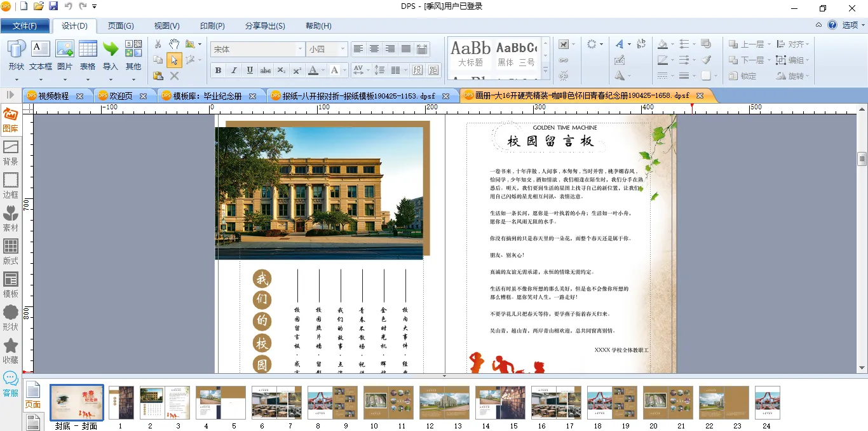This screenshot has width=868, height=431.
Task: Click the link chain icon
Action: click(x=564, y=60)
